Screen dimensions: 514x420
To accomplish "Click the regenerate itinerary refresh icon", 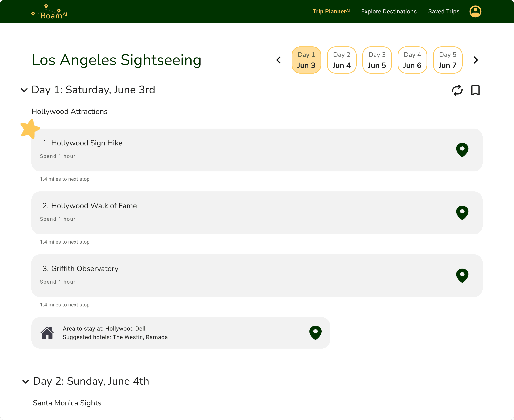I will 457,90.
